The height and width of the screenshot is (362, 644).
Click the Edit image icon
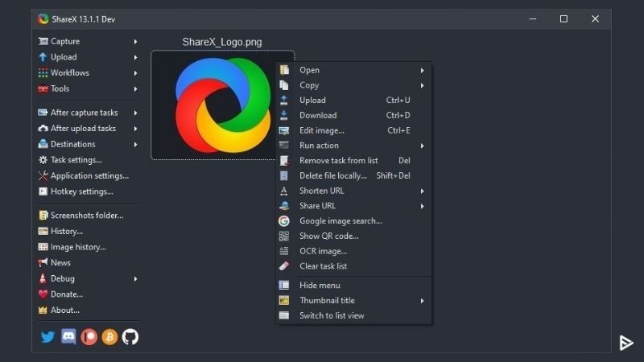284,130
